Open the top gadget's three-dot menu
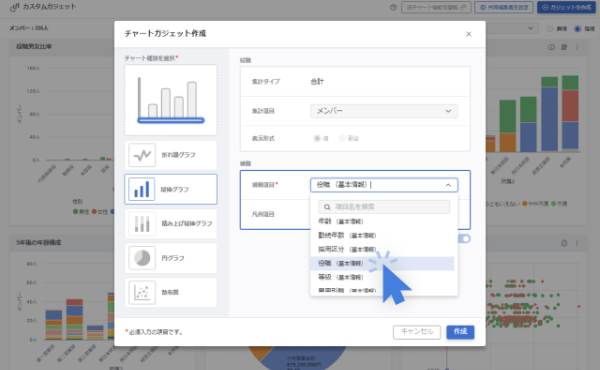 point(577,47)
